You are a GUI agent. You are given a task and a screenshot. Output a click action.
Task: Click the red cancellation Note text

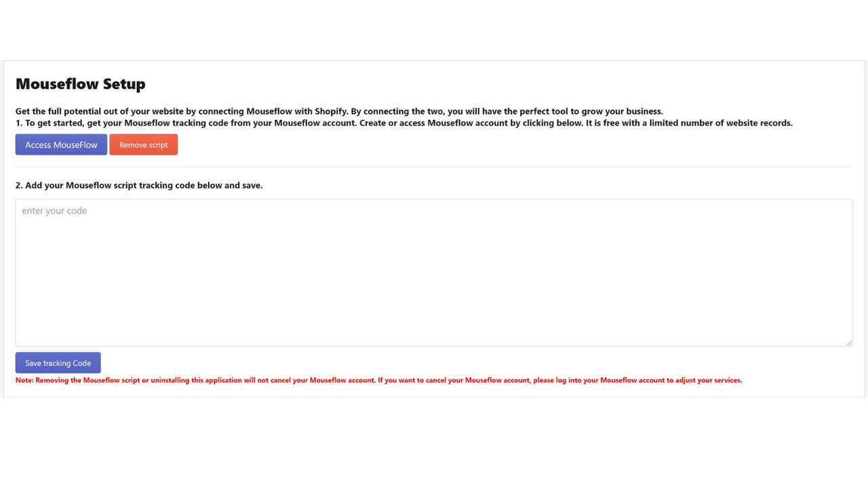click(x=378, y=380)
